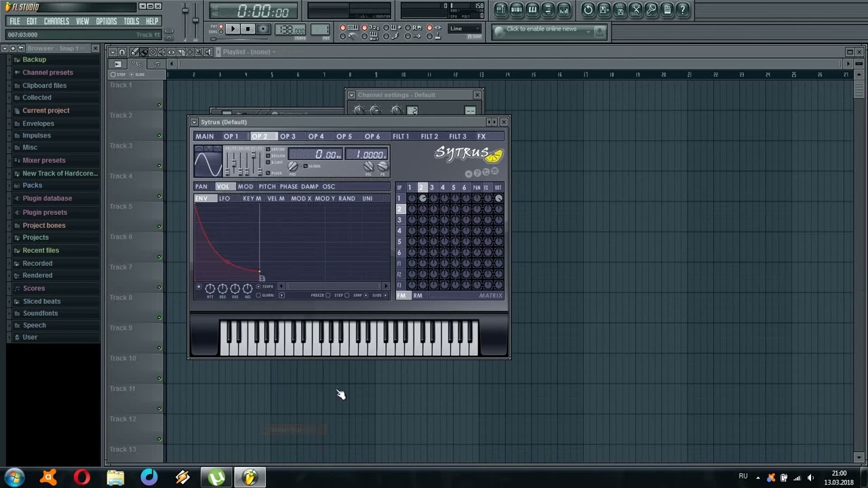
Task: Open the Sytrus window menu arrow
Action: (194, 122)
